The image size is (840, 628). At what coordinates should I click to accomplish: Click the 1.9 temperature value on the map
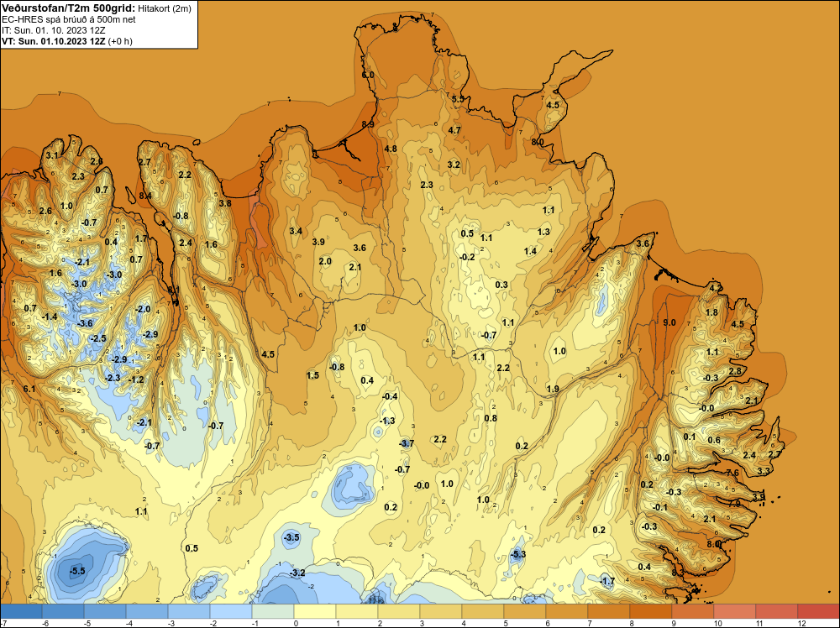click(553, 390)
